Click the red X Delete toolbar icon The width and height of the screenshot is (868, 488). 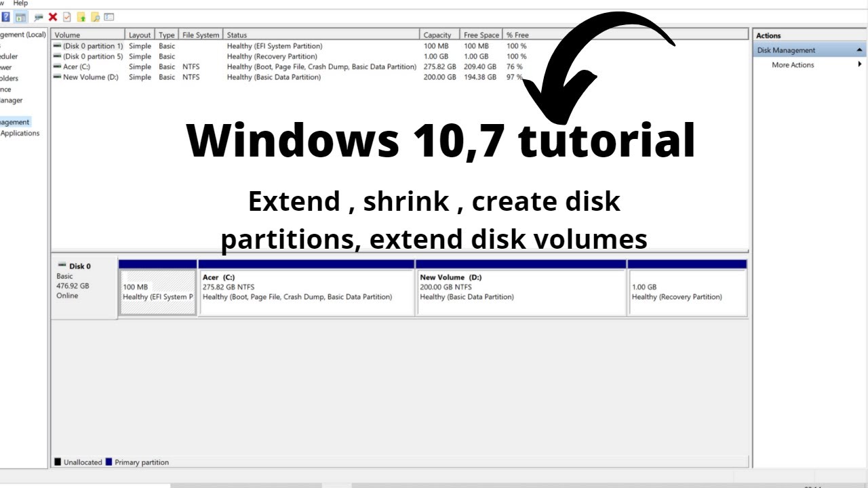click(x=52, y=18)
